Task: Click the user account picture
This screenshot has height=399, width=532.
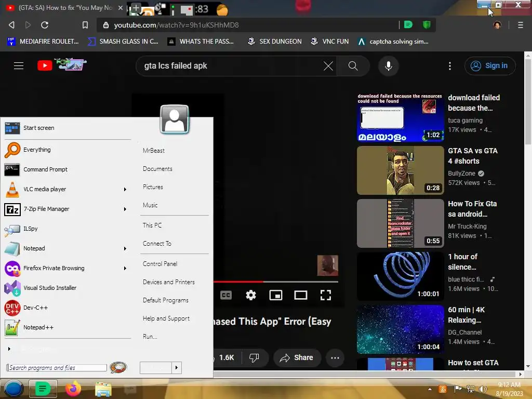Action: tap(175, 119)
